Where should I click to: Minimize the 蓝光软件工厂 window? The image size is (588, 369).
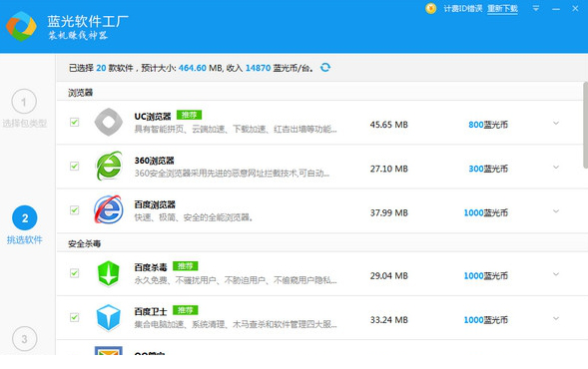pyautogui.click(x=556, y=9)
